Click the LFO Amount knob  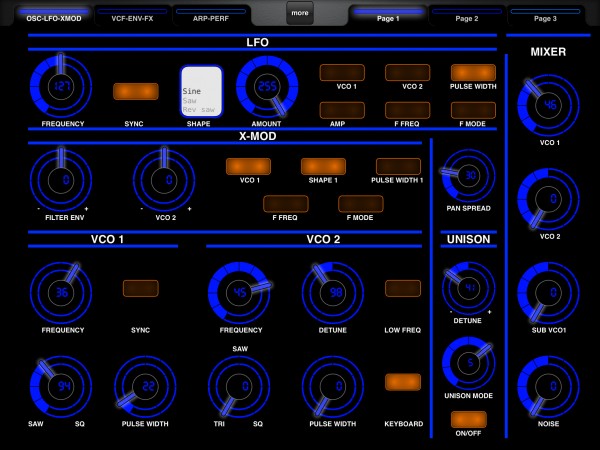267,86
